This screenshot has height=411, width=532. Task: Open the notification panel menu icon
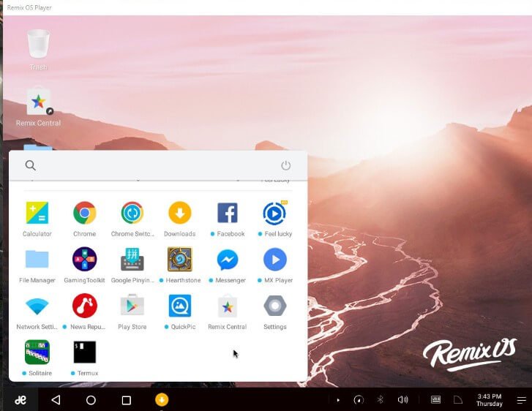click(x=521, y=401)
